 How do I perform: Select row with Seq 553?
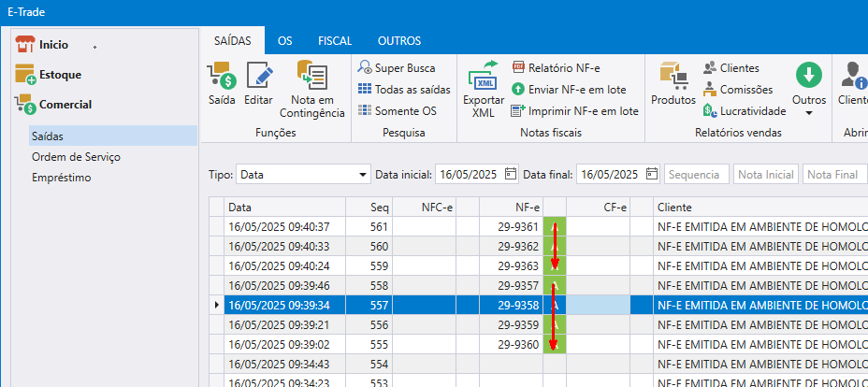pyautogui.click(x=539, y=380)
